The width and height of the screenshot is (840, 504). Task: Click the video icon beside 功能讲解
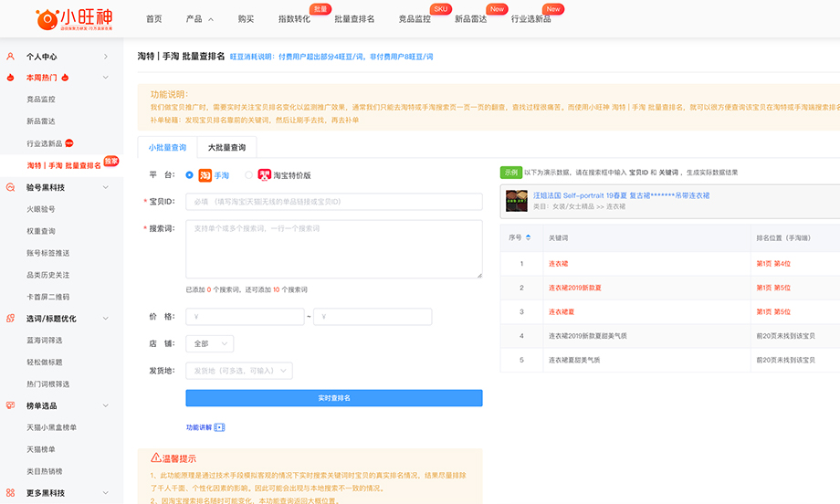[220, 427]
